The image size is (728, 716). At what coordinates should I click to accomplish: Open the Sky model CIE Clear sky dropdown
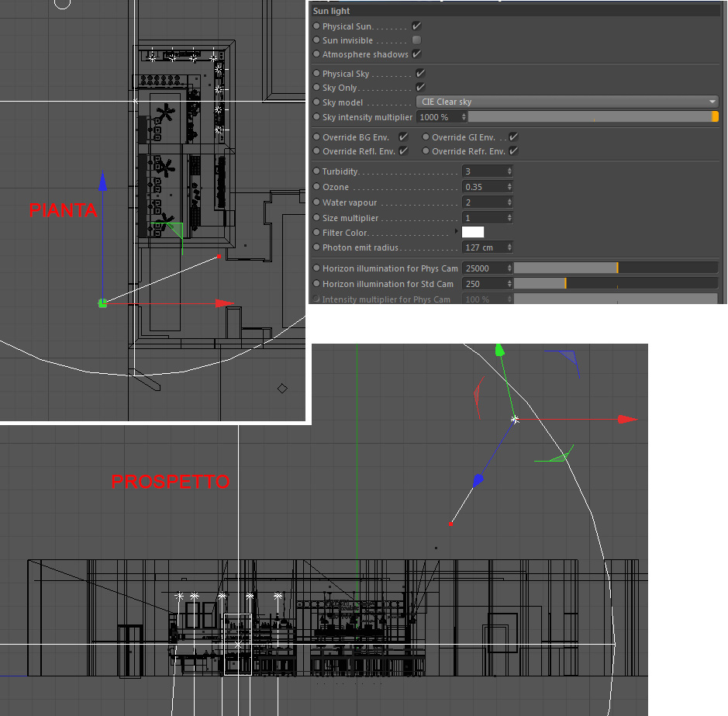[x=568, y=102]
